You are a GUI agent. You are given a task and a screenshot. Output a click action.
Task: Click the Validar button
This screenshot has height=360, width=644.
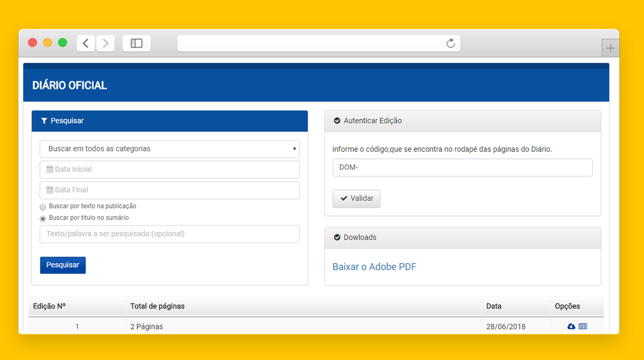click(x=356, y=199)
